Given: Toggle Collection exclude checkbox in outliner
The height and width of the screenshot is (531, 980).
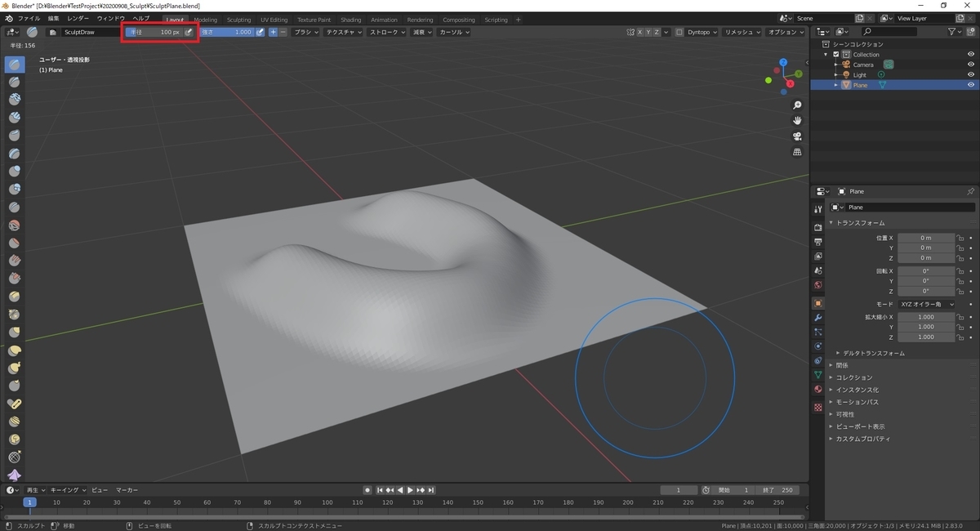Looking at the screenshot, I should (x=835, y=54).
